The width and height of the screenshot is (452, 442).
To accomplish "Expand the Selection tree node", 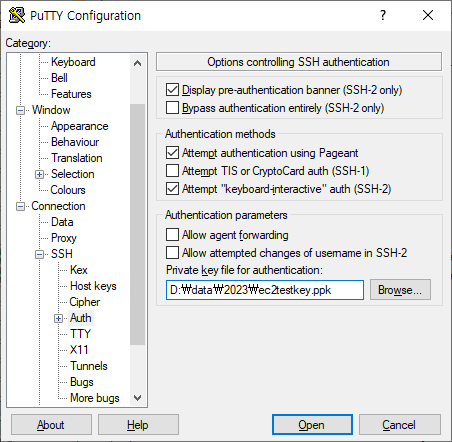I will tap(40, 174).
